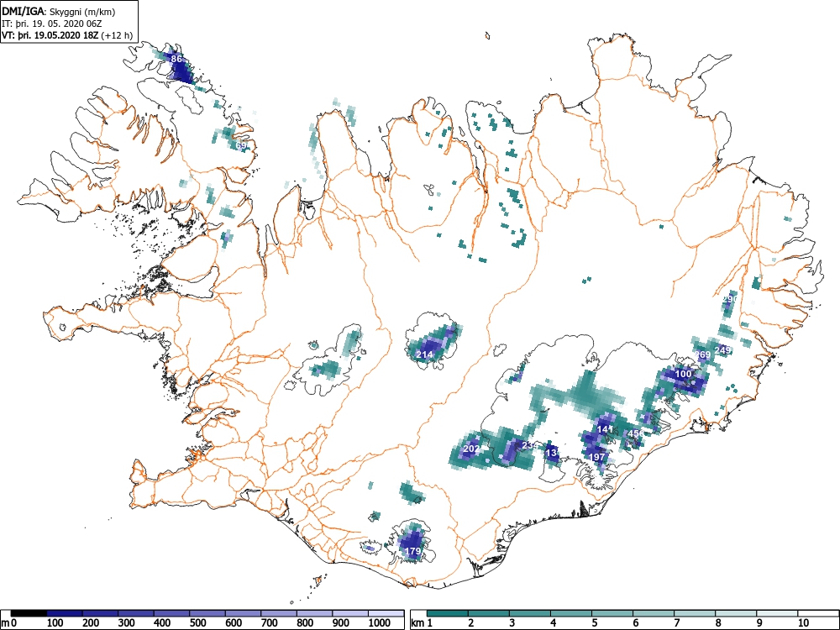This screenshot has width=840, height=630.
Task: Click the visibility value 141 on the map
Action: [605, 429]
